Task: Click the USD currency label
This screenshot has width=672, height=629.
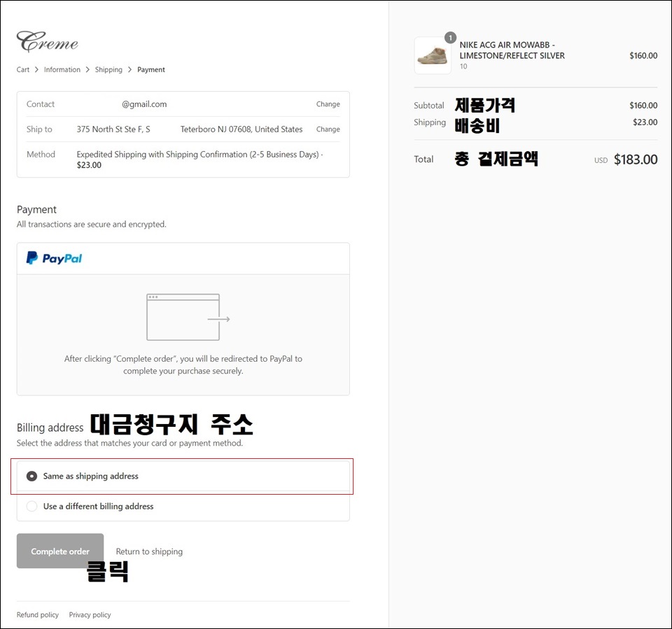Action: click(601, 160)
